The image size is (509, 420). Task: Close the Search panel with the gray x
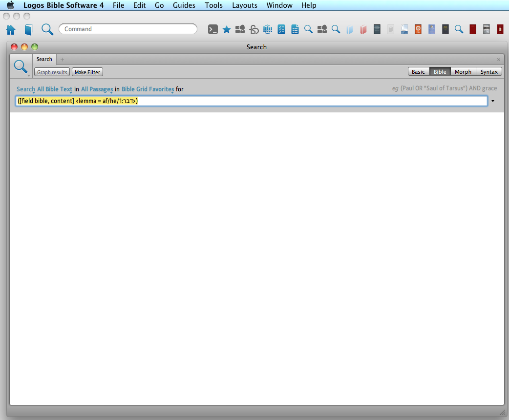[499, 60]
